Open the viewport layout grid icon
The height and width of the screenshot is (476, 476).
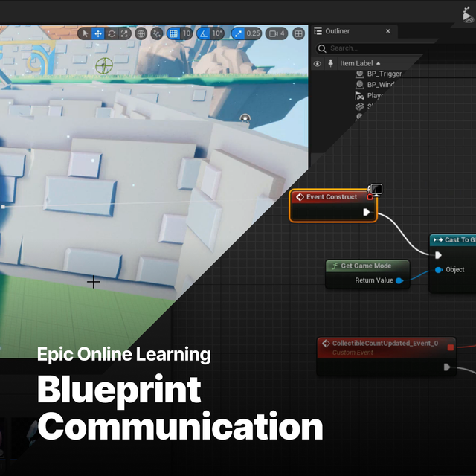click(x=298, y=33)
